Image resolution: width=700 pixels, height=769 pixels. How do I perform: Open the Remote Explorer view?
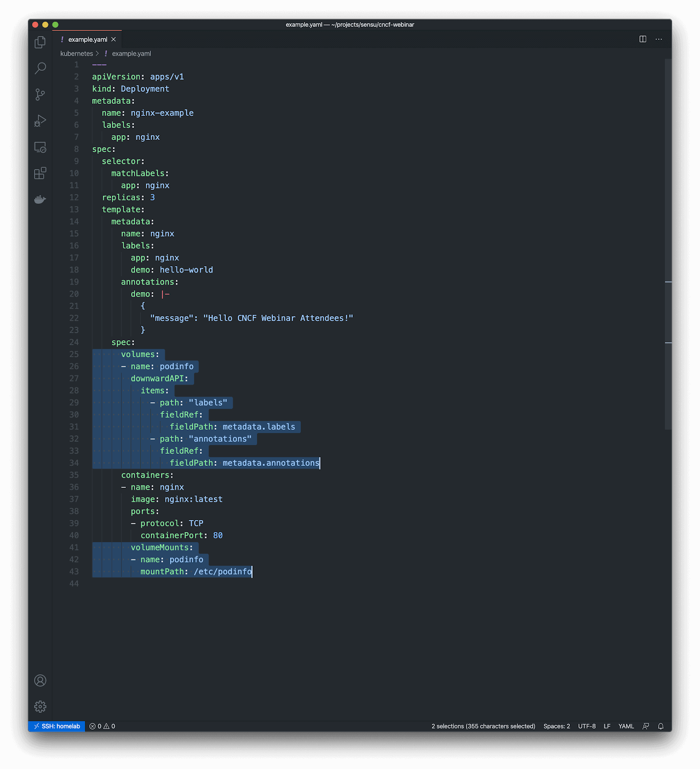point(40,147)
